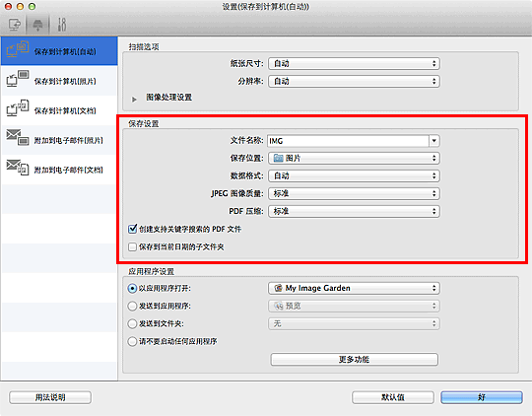Open the My Image Garden application dropdown
The image size is (532, 416).
click(x=354, y=288)
